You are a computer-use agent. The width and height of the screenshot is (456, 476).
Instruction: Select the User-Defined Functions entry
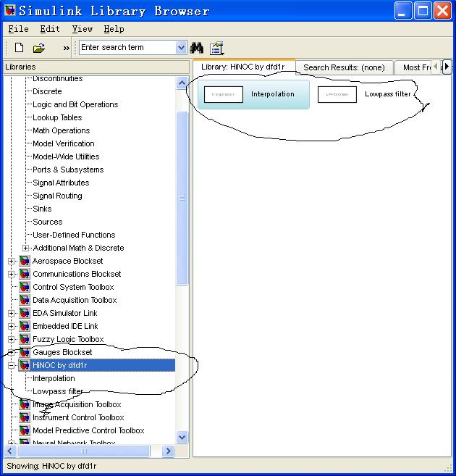pyautogui.click(x=74, y=235)
